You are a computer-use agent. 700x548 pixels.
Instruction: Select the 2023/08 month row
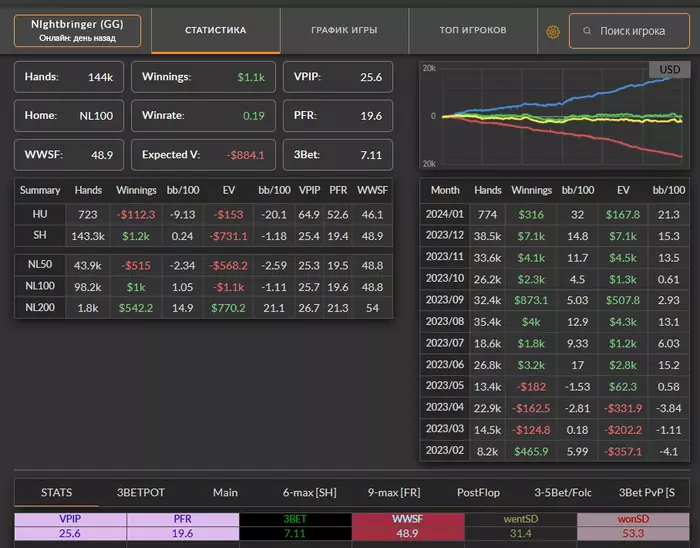(554, 322)
